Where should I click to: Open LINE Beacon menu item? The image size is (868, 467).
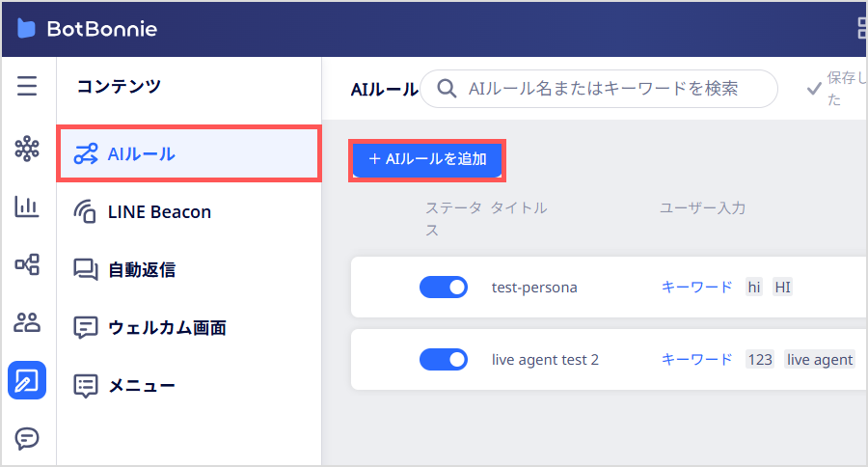[x=189, y=211]
